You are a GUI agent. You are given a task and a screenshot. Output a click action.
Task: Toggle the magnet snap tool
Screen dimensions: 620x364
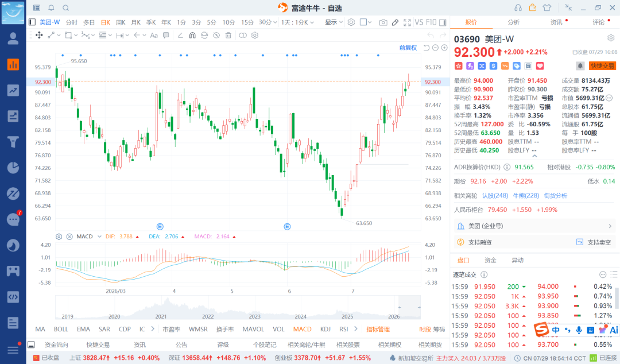point(192,35)
